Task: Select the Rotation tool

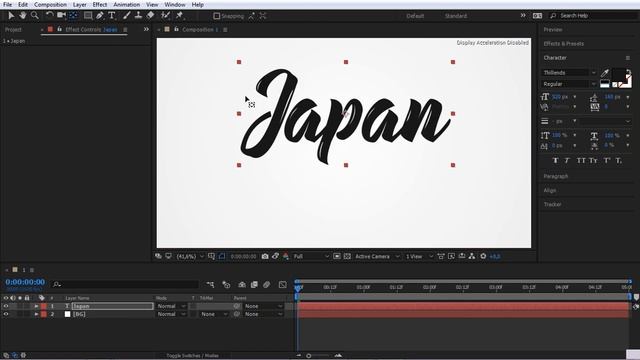Action: click(x=49, y=16)
